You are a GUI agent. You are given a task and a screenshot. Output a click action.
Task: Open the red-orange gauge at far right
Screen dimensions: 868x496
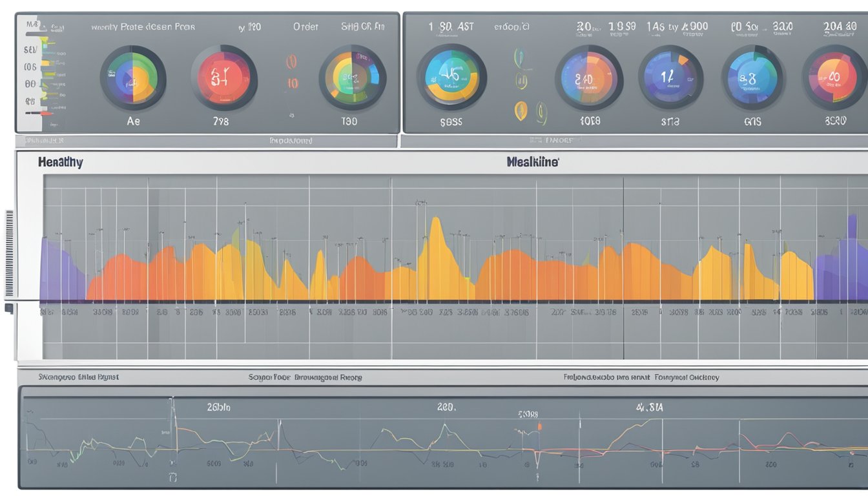coord(834,77)
